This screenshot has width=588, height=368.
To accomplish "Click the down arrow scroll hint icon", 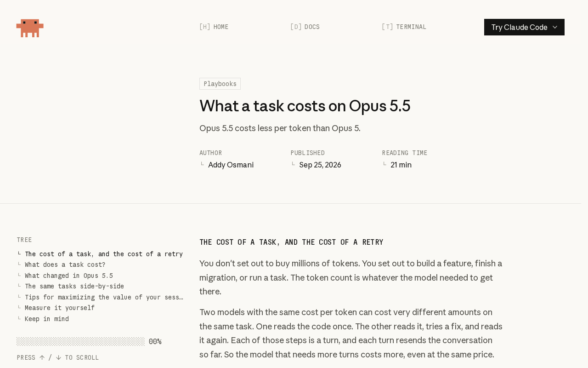I will [x=58, y=357].
